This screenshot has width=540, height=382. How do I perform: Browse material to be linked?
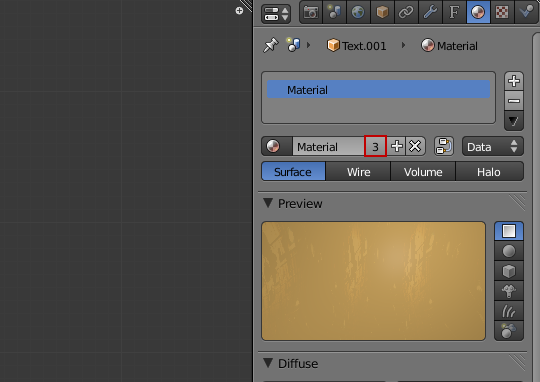point(277,146)
